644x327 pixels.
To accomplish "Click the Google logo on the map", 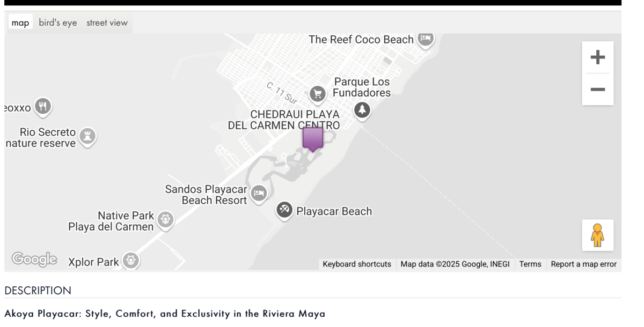I will (34, 259).
